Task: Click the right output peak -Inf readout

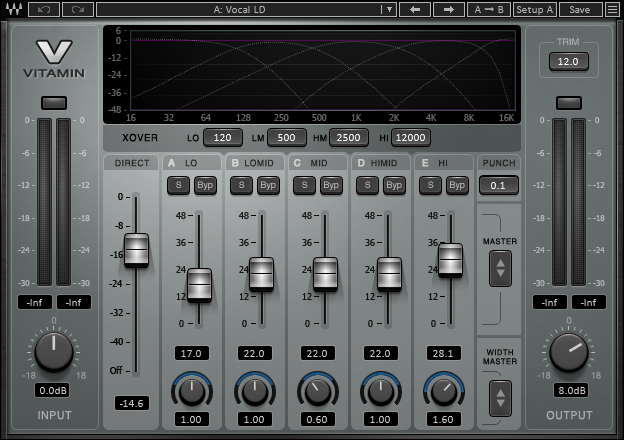Action: pyautogui.click(x=589, y=302)
